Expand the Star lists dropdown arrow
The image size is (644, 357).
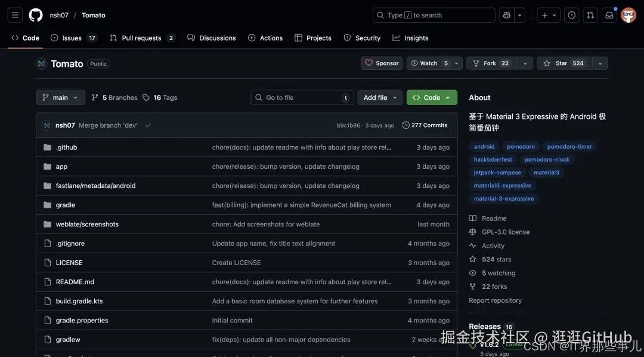pos(600,63)
